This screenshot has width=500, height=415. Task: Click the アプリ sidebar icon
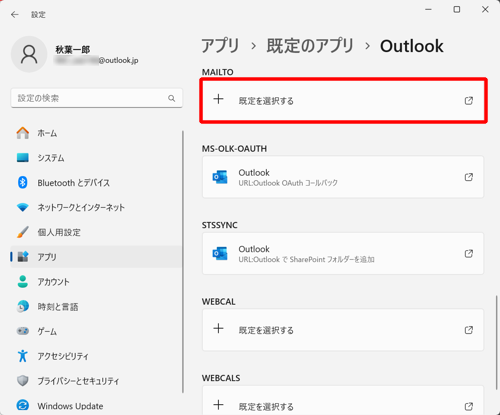(23, 257)
